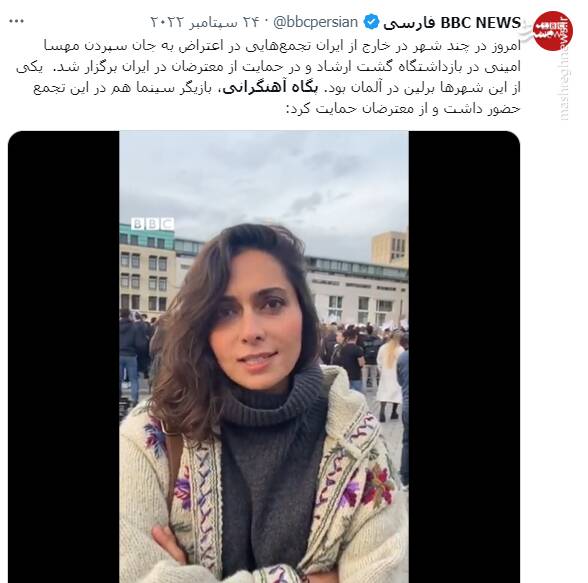The image size is (588, 583).
Task: Click the first tweet line starting with امروز
Action: pyautogui.click(x=282, y=46)
